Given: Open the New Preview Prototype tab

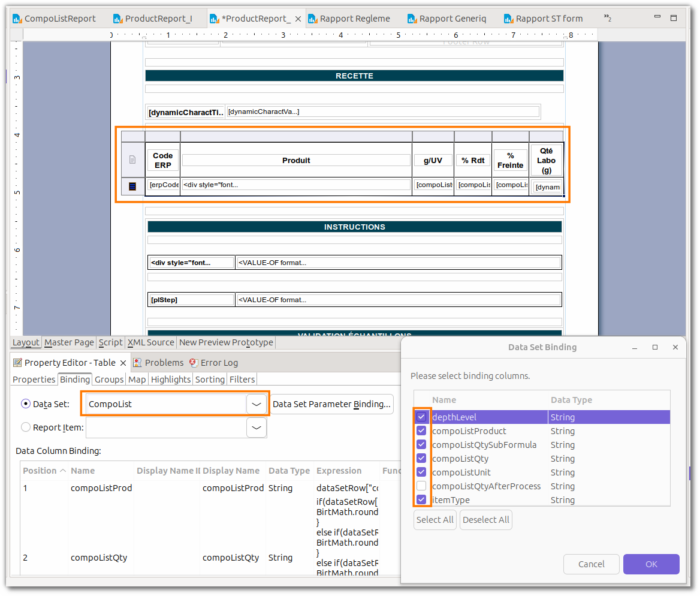Looking at the screenshot, I should click(226, 342).
